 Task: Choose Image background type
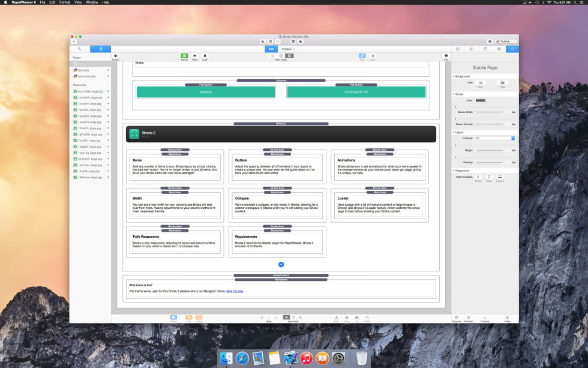tap(502, 83)
